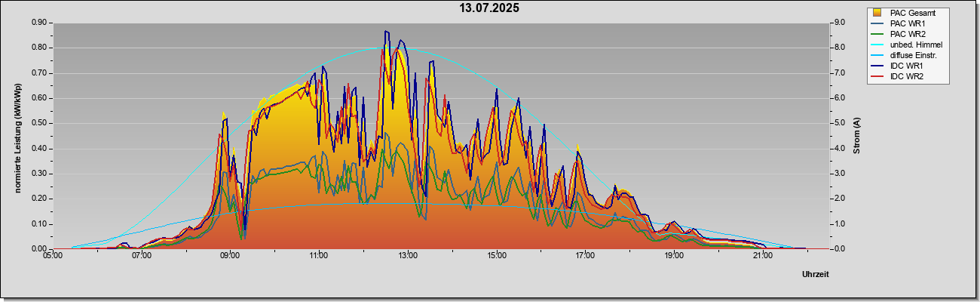Click the Uhrzeit axis label

tap(815, 274)
